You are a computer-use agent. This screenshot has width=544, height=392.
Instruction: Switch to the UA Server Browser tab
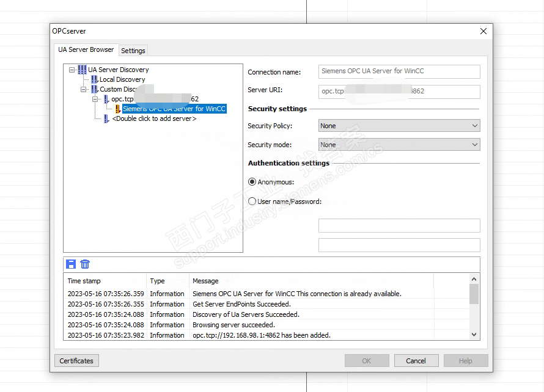pos(86,49)
